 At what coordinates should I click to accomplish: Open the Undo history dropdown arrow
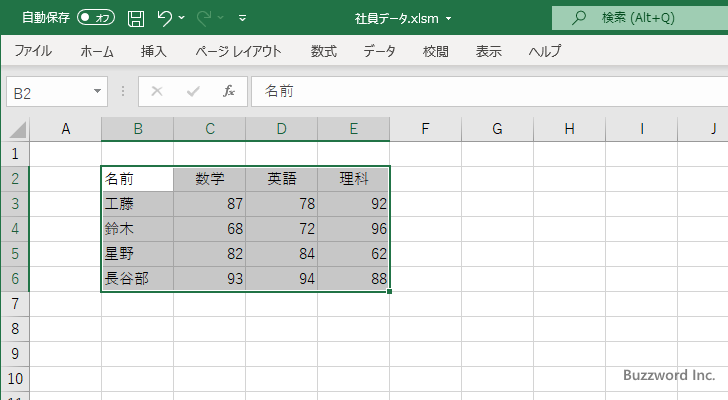click(182, 18)
